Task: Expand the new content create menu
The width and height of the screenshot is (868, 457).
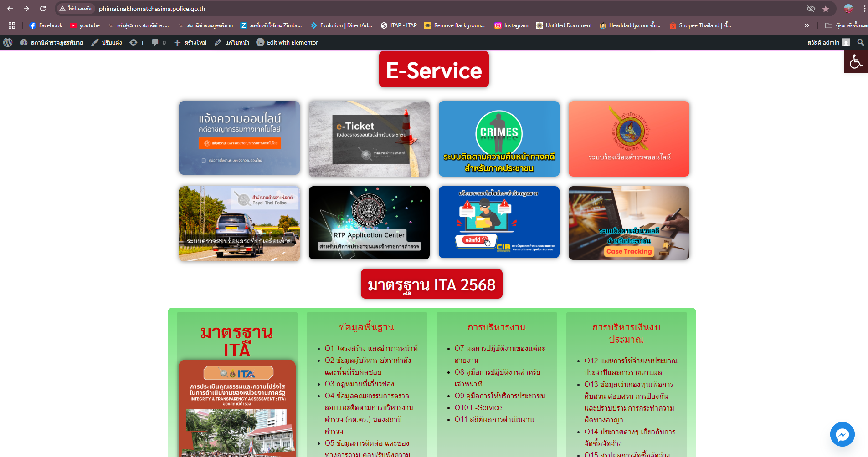Action: [x=190, y=42]
